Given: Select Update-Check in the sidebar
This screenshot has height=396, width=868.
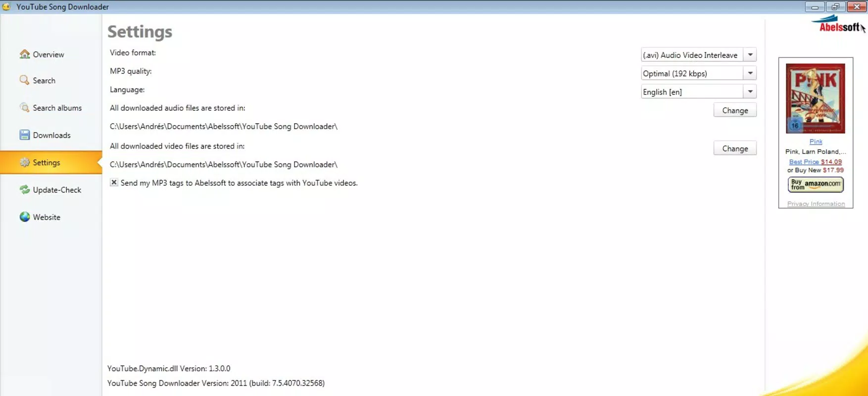Looking at the screenshot, I should click(x=57, y=190).
